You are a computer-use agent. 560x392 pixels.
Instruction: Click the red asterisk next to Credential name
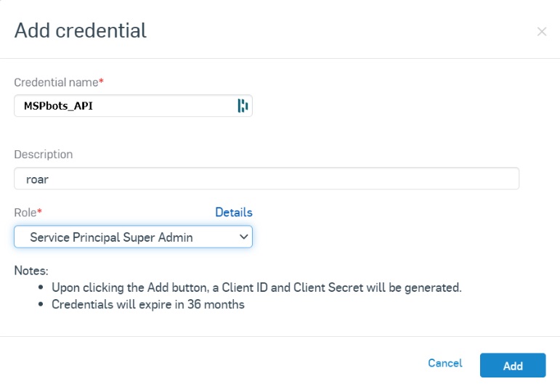102,81
